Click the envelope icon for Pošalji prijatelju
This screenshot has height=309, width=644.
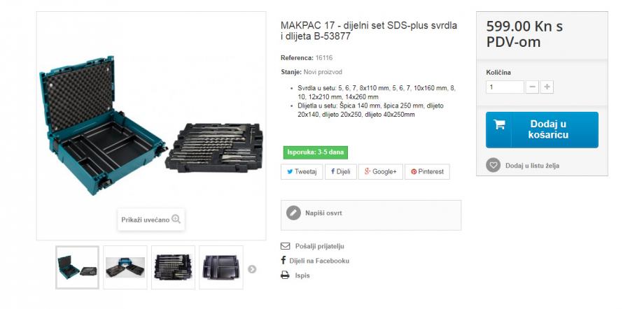pyautogui.click(x=285, y=246)
